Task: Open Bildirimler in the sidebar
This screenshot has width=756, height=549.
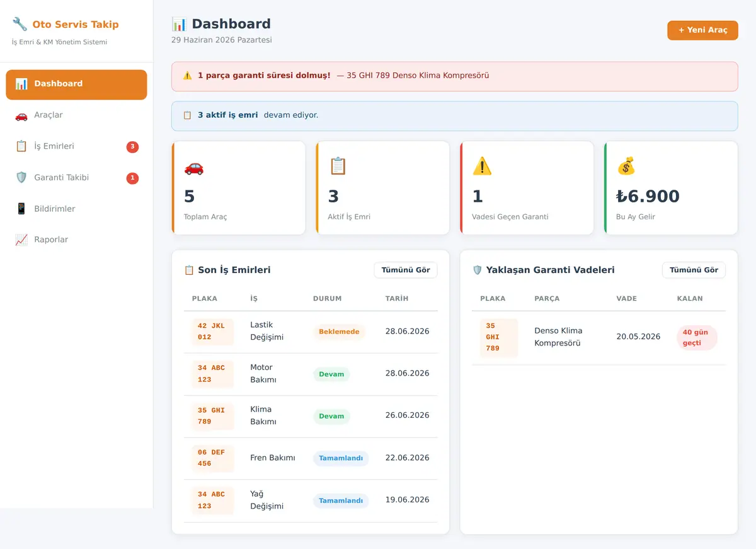Action: pos(76,209)
